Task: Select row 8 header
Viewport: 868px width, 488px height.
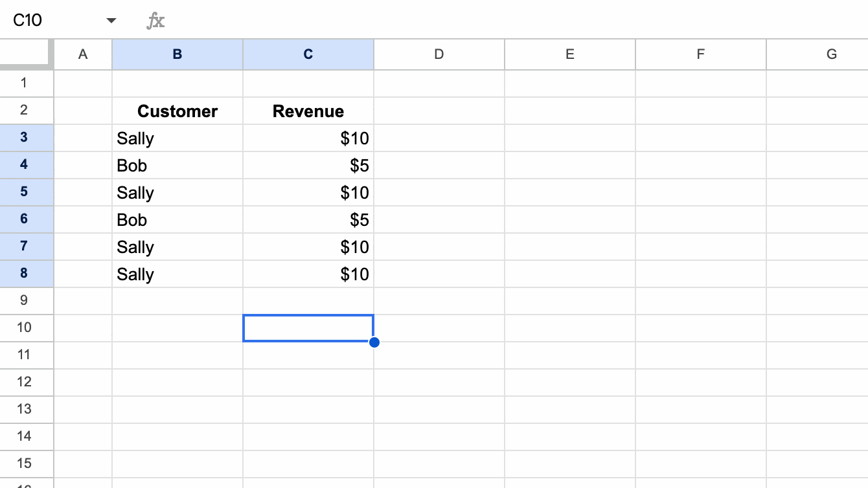Action: 24,274
